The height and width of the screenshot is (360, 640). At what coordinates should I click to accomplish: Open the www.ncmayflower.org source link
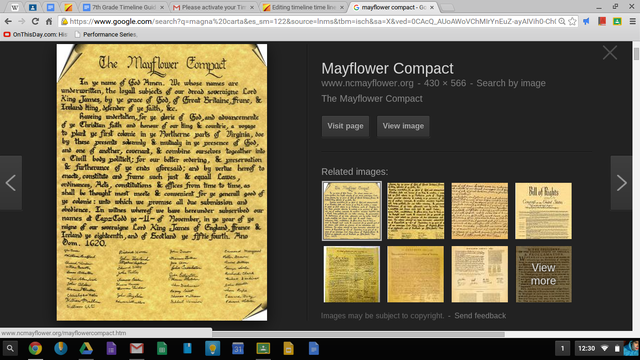pos(367,83)
